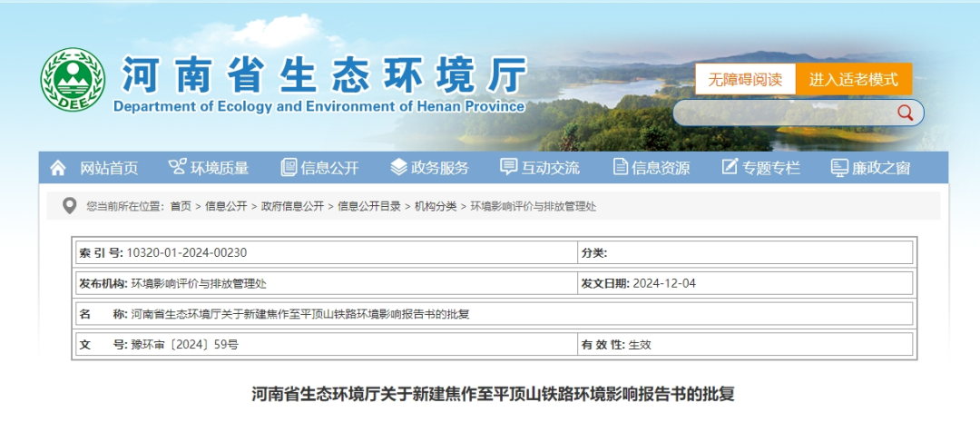980x442 pixels.
Task: Click the DEE department logo emblem
Action: coord(73,80)
